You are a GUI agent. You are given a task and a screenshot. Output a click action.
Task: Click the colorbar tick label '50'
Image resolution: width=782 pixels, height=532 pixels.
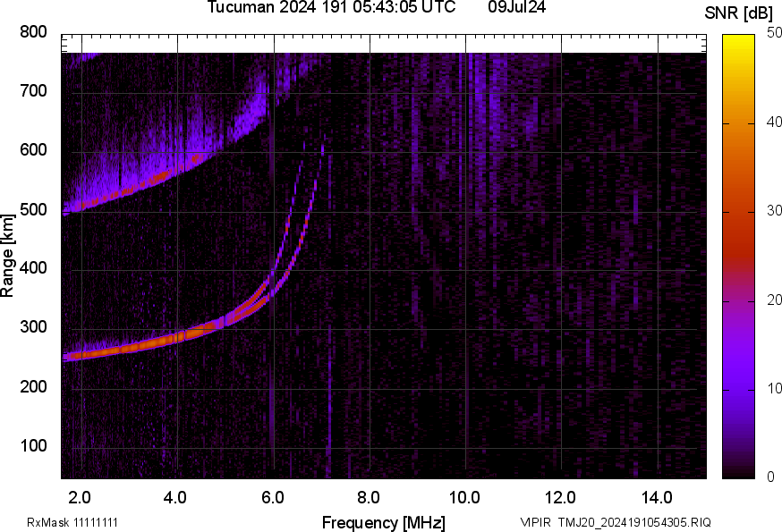click(x=774, y=33)
